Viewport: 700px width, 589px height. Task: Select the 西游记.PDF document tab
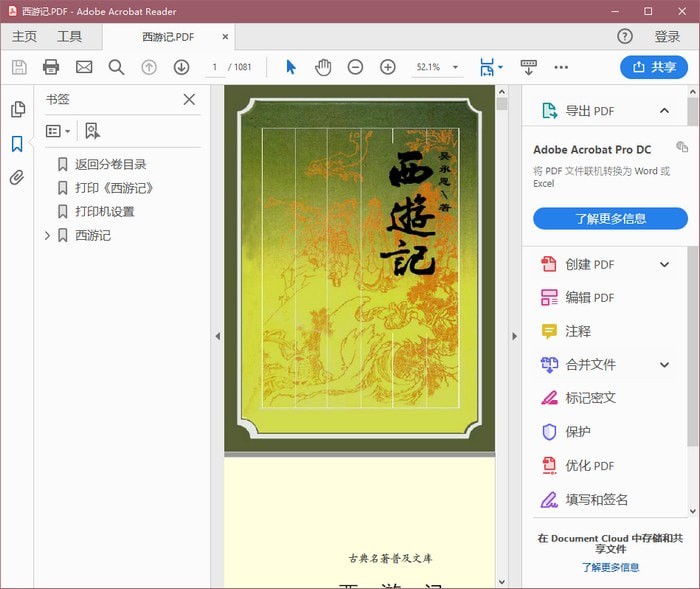(x=168, y=37)
